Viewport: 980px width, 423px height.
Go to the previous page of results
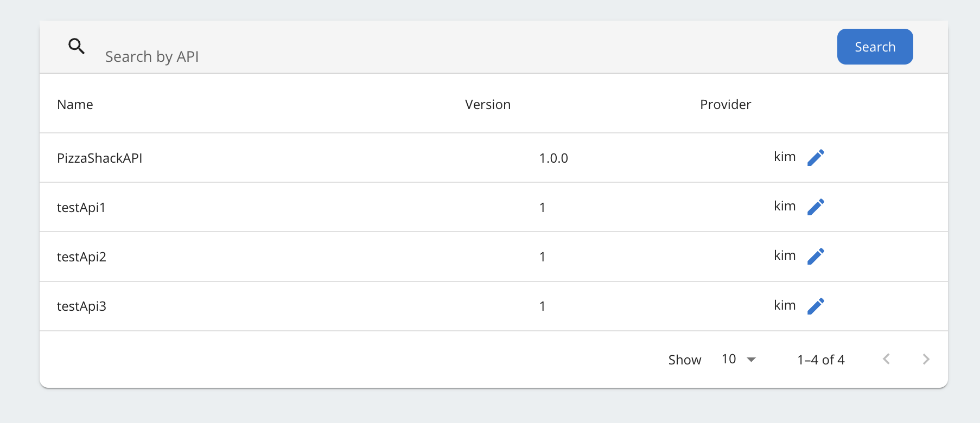tap(886, 359)
